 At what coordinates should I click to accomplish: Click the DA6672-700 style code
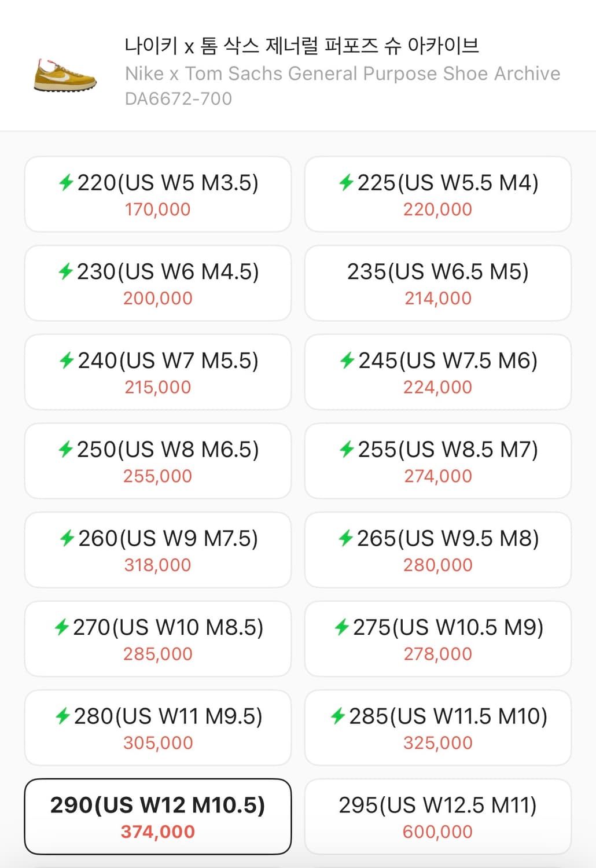178,99
